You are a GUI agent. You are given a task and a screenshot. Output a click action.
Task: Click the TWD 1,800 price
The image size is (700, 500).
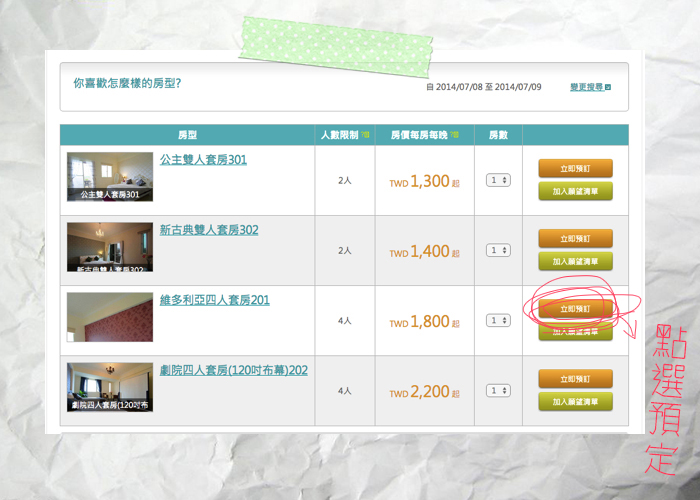[424, 321]
